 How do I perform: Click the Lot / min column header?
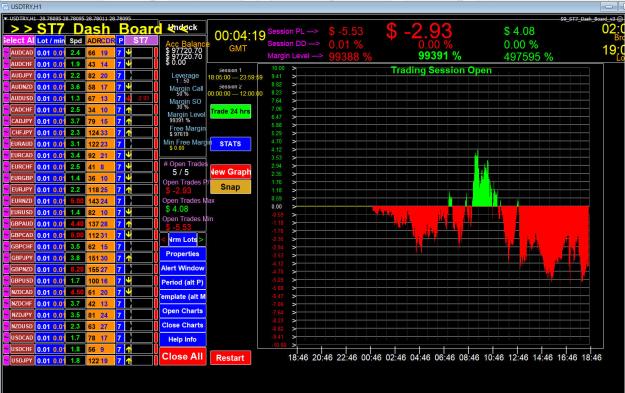point(50,40)
